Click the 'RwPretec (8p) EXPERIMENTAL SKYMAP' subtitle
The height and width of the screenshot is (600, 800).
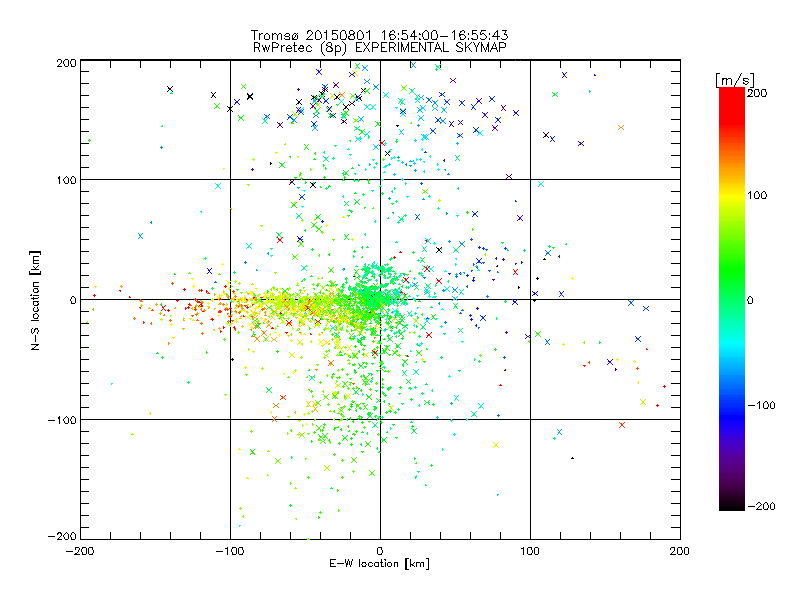tap(380, 48)
